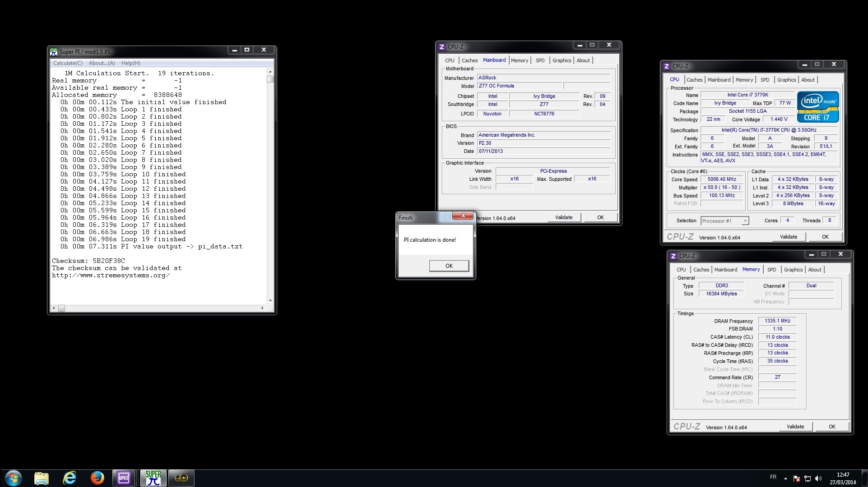
Task: Open CPU tab in Memory window
Action: (681, 270)
